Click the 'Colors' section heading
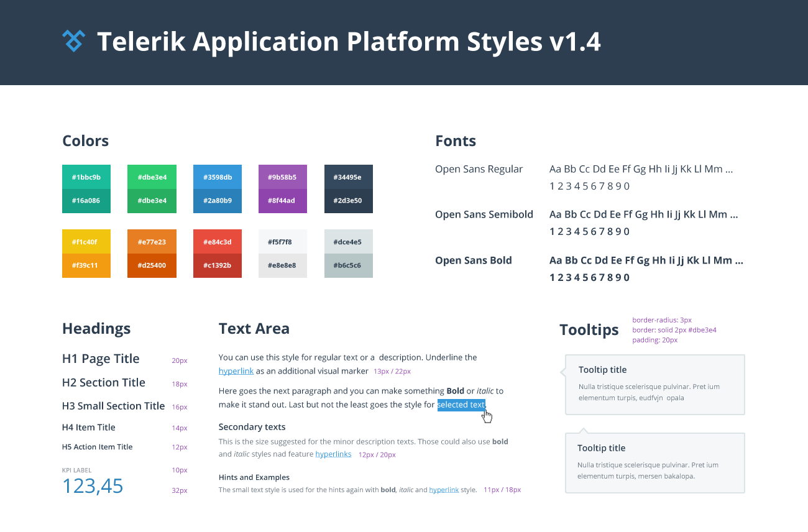 click(86, 141)
